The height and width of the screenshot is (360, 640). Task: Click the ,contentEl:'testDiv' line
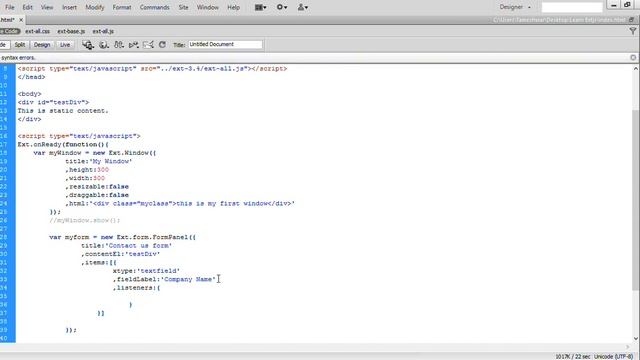[x=120, y=254]
